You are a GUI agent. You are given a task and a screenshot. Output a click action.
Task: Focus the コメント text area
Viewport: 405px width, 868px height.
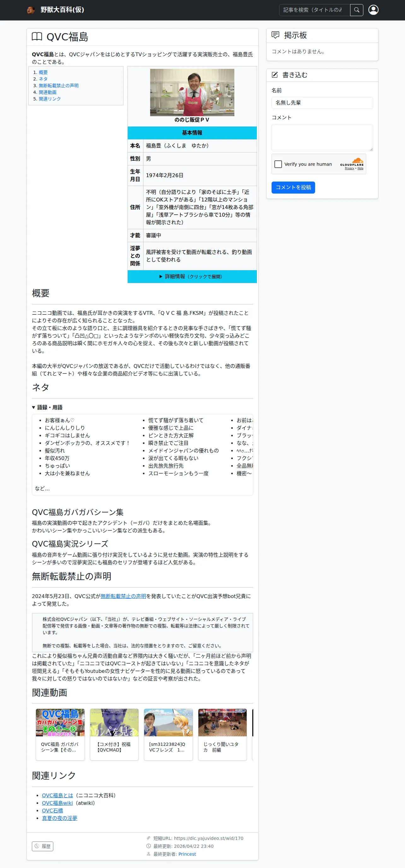[x=322, y=137]
